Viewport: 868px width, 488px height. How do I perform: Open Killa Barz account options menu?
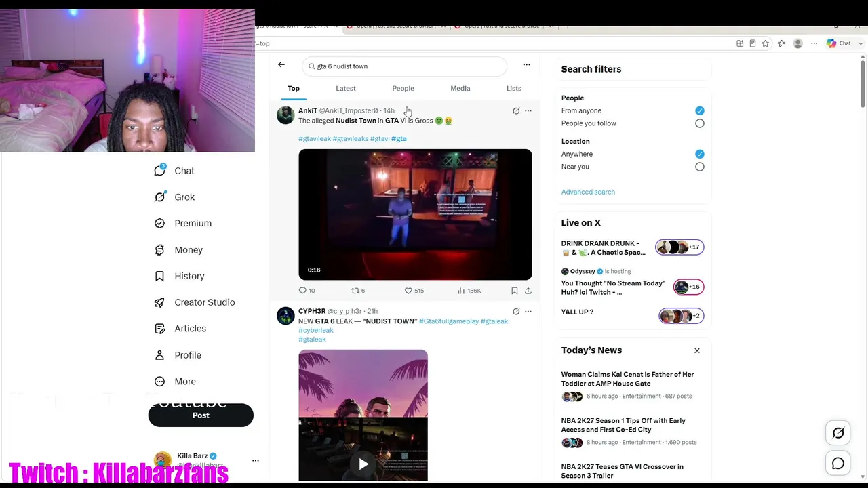(x=256, y=460)
